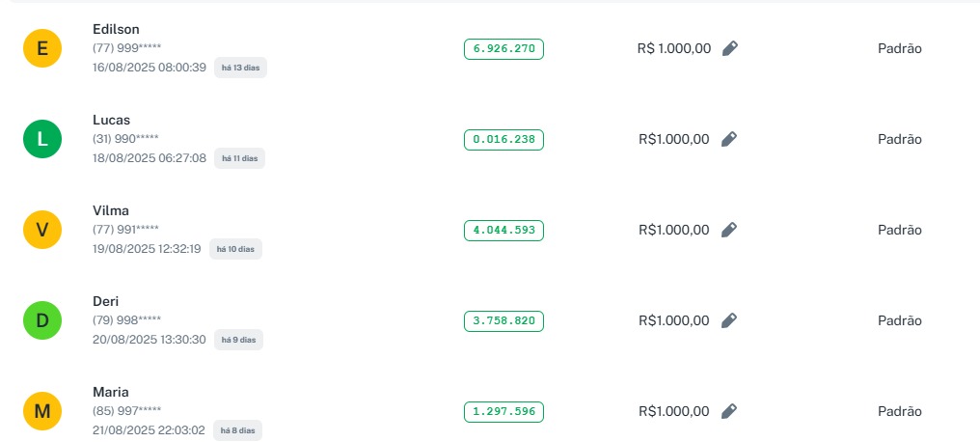Viewport: 980px width, 442px height.
Task: Open the contact name Edilson
Action: tap(116, 29)
